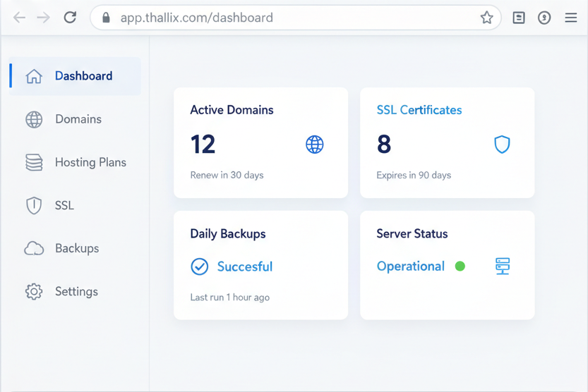The image size is (588, 392).
Task: Click the 'Renew in 30 days' text
Action: (x=227, y=176)
